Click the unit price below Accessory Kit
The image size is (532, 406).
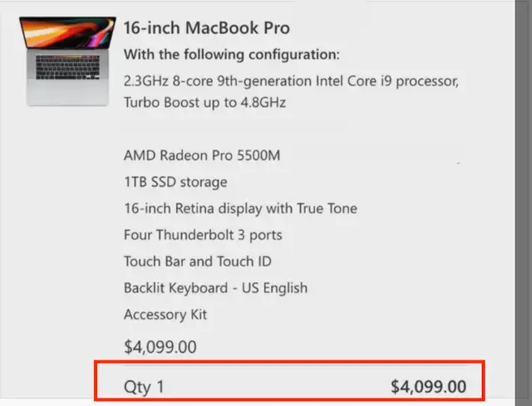(160, 348)
